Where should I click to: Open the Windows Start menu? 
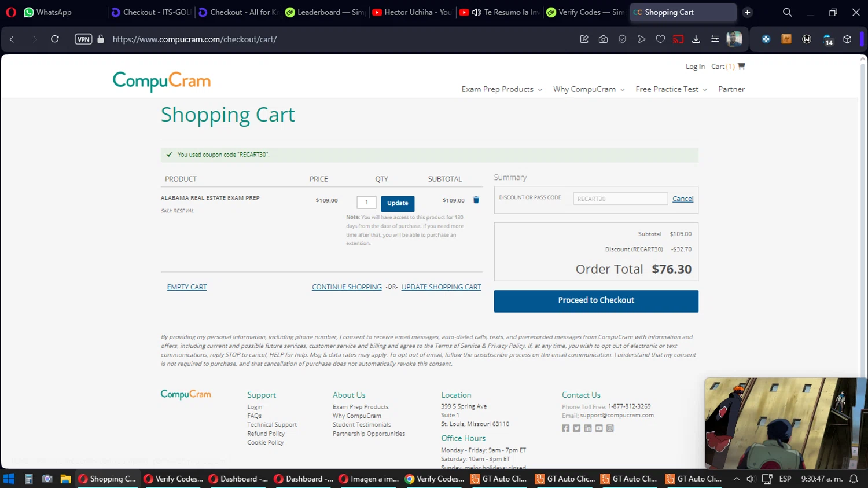9,479
